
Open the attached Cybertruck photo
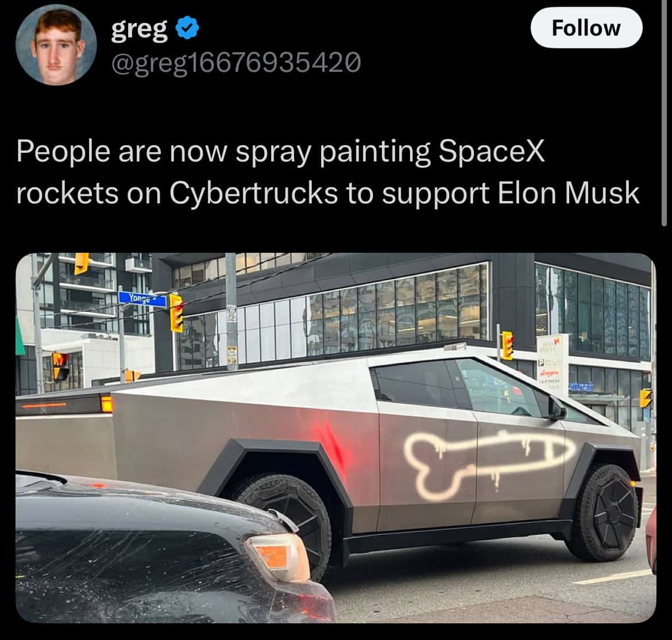click(335, 438)
